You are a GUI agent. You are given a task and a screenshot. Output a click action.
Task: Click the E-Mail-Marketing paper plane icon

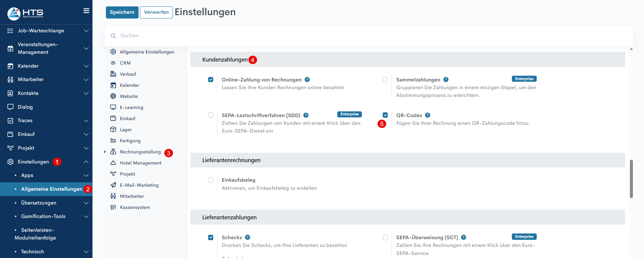pyautogui.click(x=113, y=185)
